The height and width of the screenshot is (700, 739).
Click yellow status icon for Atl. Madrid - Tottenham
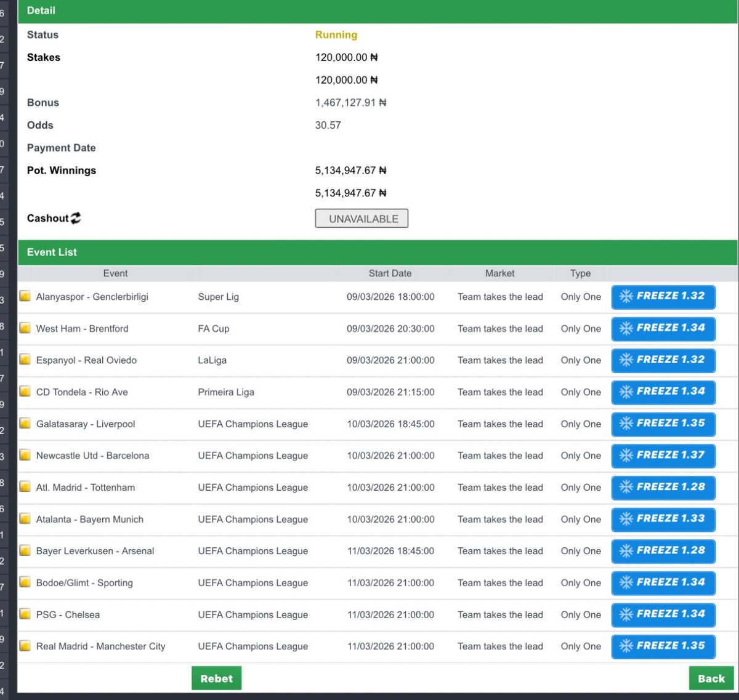(x=25, y=487)
